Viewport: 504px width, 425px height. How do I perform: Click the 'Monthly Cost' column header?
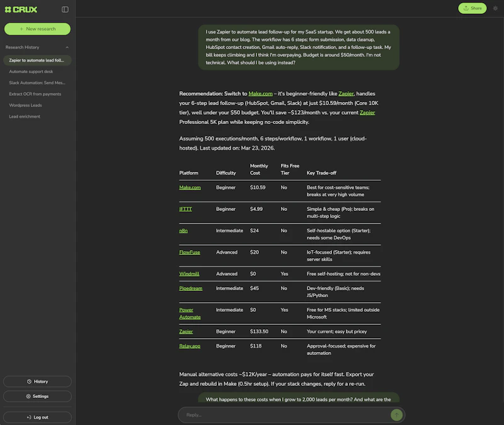pos(259,169)
